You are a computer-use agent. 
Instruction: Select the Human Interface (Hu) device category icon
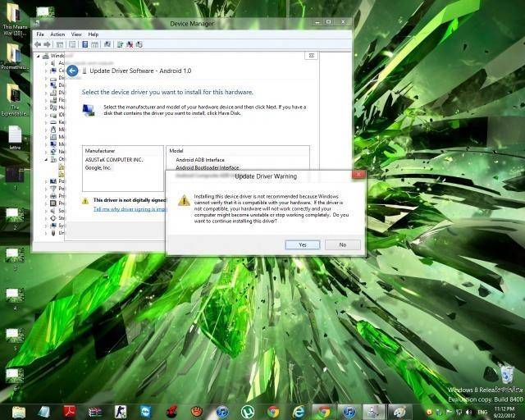click(52, 107)
